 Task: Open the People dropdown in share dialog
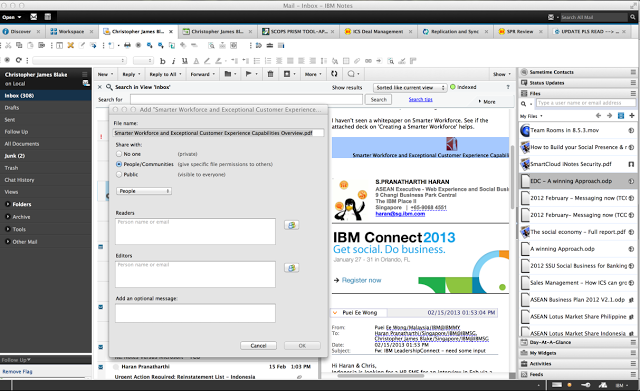pyautogui.click(x=144, y=191)
